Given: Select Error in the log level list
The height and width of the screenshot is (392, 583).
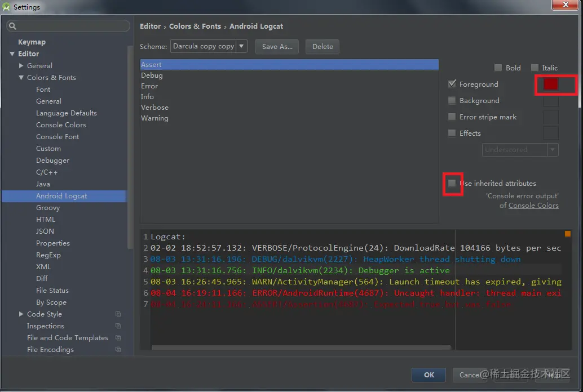Looking at the screenshot, I should (289, 86).
